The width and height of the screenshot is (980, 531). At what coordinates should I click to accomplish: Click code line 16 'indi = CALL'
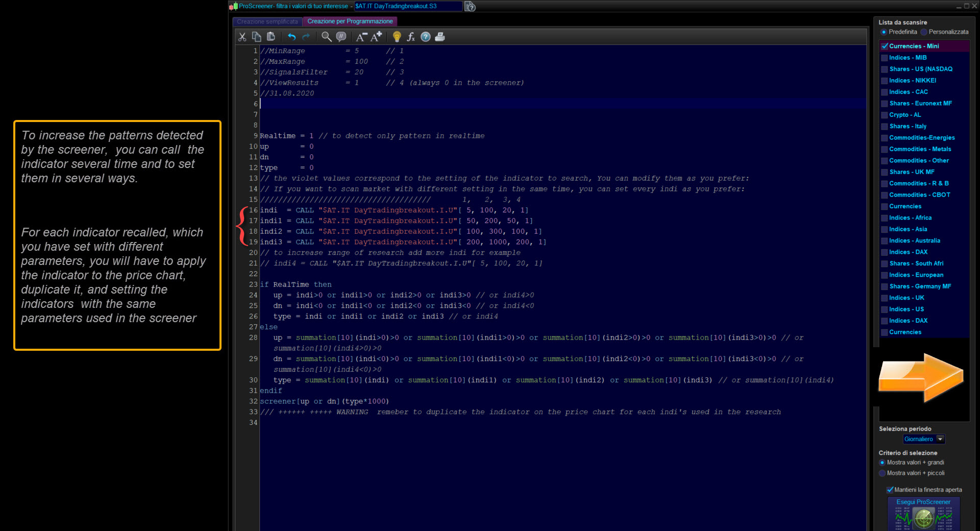click(x=394, y=210)
